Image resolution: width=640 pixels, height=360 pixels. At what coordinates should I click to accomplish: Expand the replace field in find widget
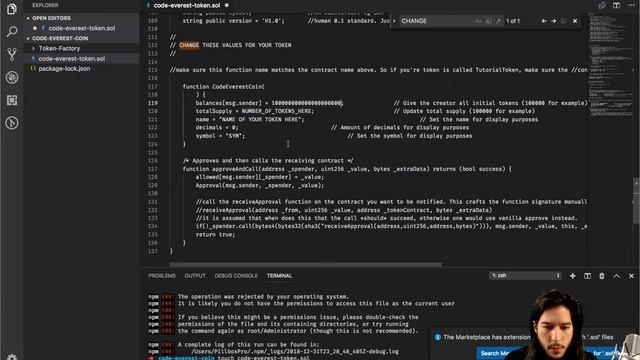394,21
